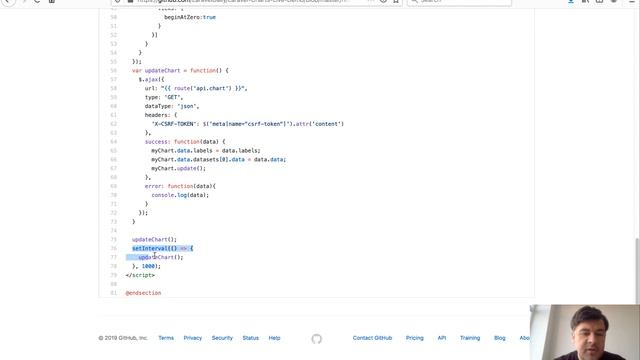Click the 'var updateChart = function()' code line
The image size is (640, 360).
click(180, 71)
